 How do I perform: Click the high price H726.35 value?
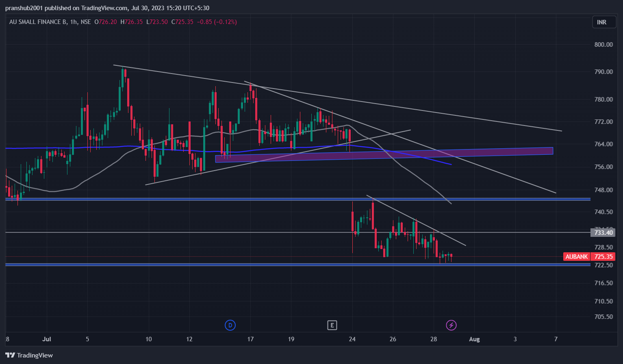tap(132, 22)
